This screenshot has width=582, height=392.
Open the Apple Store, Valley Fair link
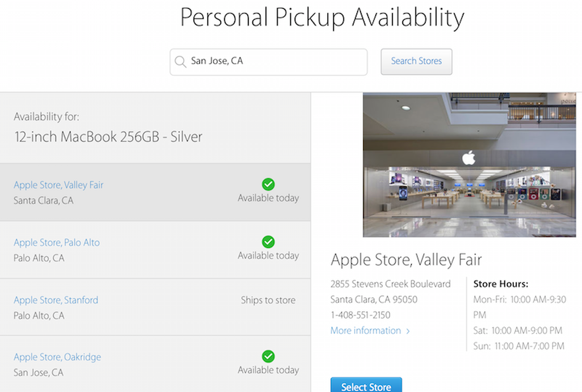pyautogui.click(x=59, y=185)
